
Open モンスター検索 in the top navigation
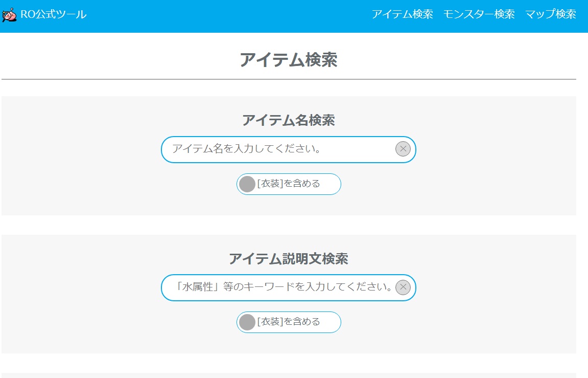pos(479,14)
